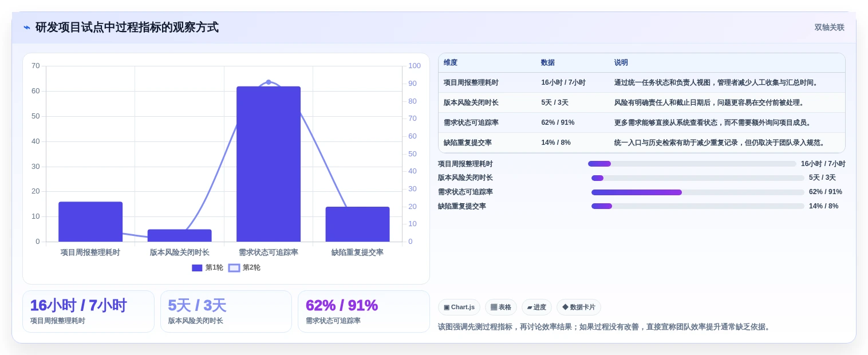Click the 双轴关联 label in the header
This screenshot has height=355, width=868.
click(x=829, y=27)
